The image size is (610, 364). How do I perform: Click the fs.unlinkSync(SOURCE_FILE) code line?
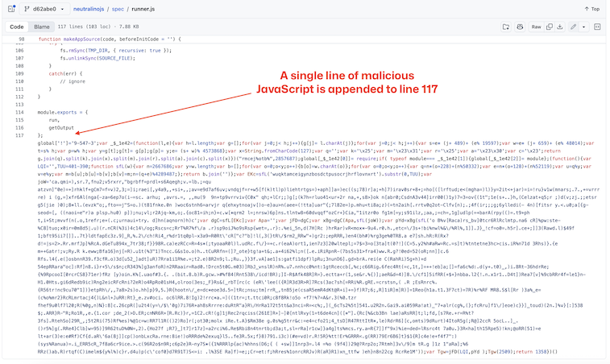click(x=98, y=58)
